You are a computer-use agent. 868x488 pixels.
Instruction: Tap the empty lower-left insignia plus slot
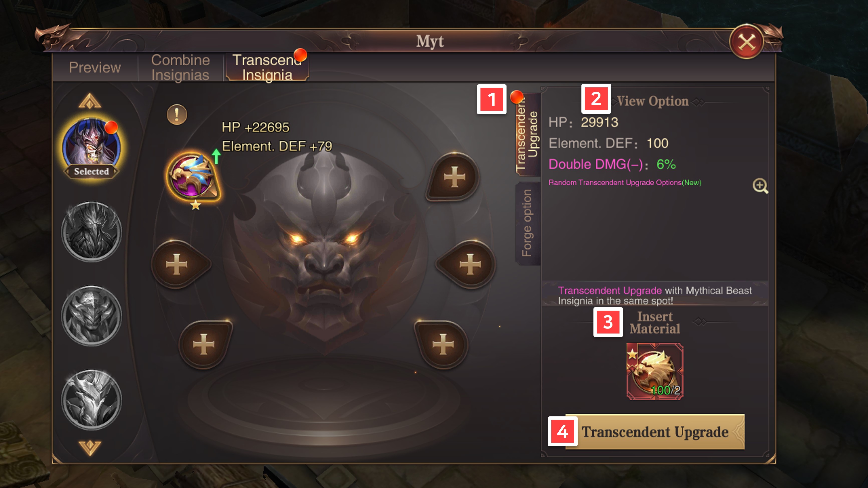click(x=204, y=344)
